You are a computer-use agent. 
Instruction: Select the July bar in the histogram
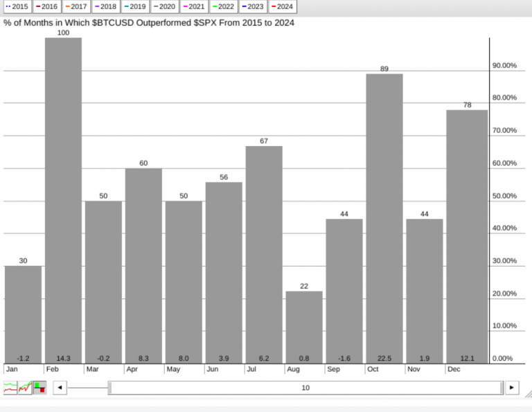click(x=264, y=255)
